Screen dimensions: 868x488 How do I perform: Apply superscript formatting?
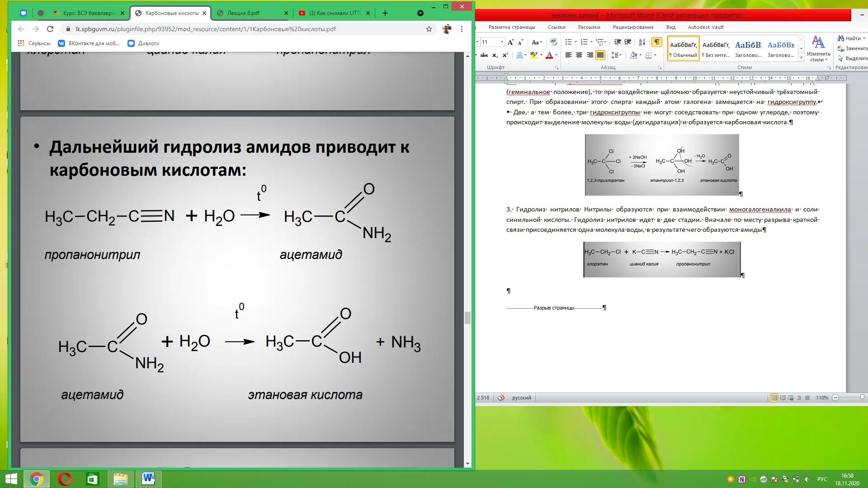(505, 55)
